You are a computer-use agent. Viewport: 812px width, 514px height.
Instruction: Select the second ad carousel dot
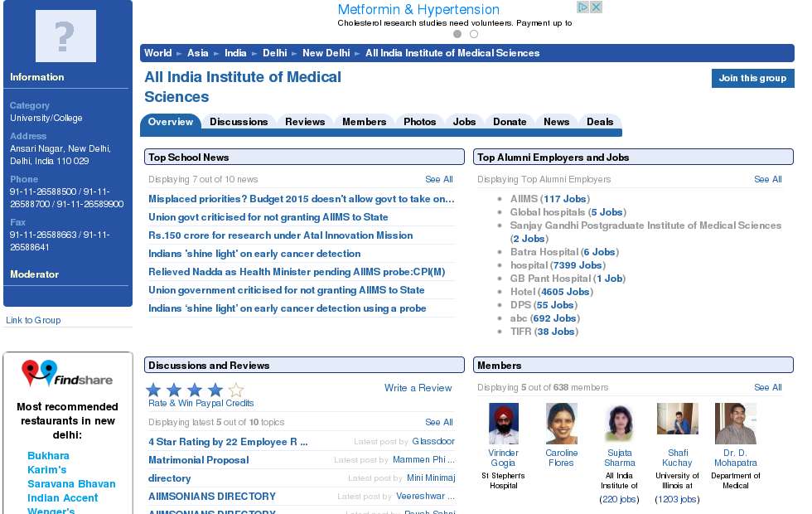[474, 34]
